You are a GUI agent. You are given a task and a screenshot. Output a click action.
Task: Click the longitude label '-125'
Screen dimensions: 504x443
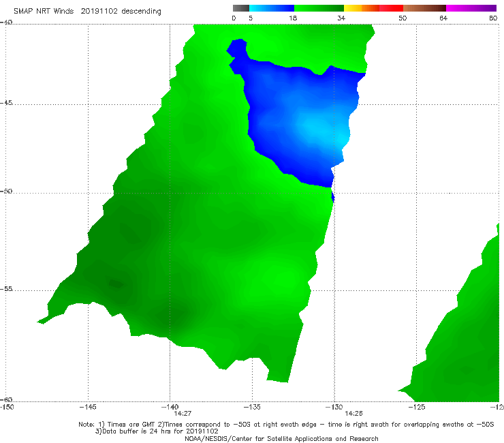pyautogui.click(x=417, y=407)
